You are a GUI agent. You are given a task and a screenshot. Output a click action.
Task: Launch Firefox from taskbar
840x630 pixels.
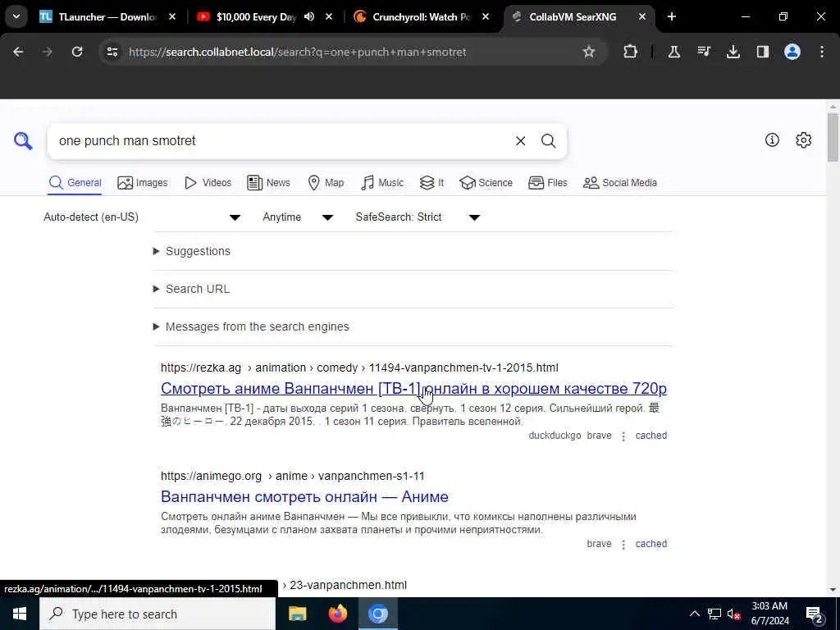337,614
